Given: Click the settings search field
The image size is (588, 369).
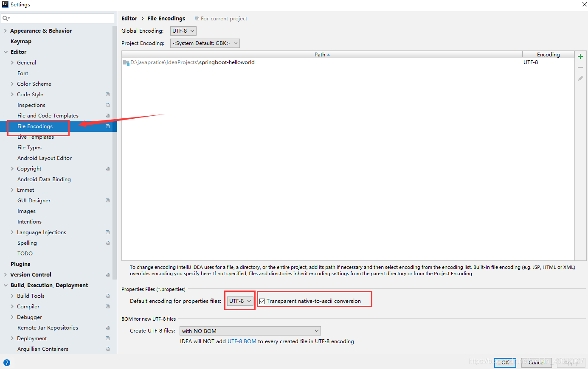Looking at the screenshot, I should [x=57, y=18].
